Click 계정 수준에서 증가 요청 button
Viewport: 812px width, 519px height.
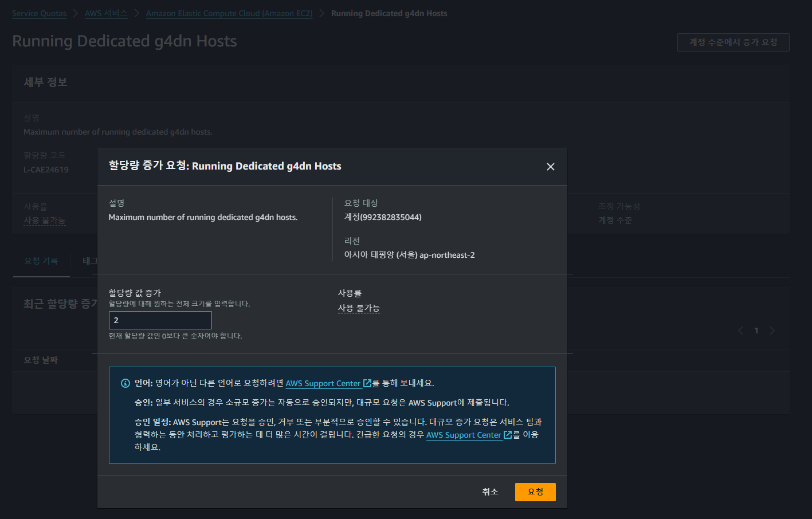[733, 42]
